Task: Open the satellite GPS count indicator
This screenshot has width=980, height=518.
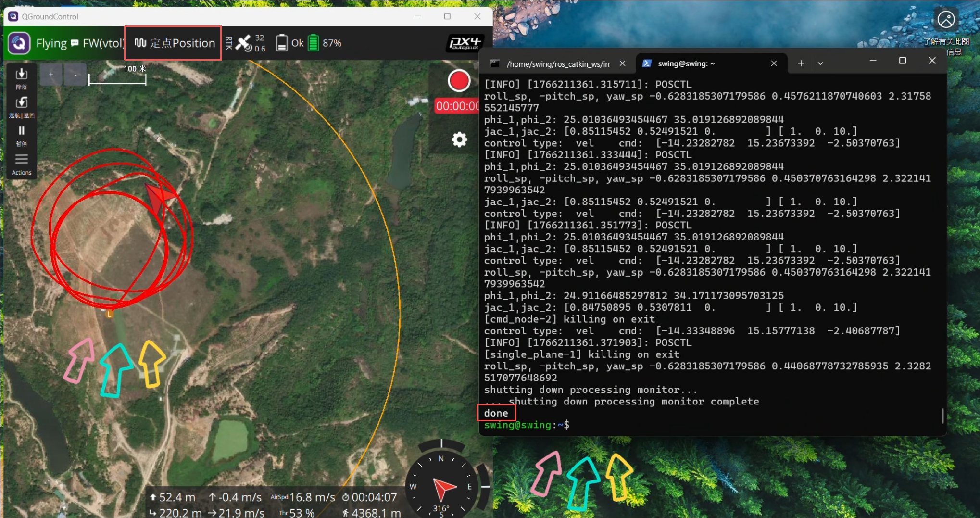Action: (x=250, y=43)
